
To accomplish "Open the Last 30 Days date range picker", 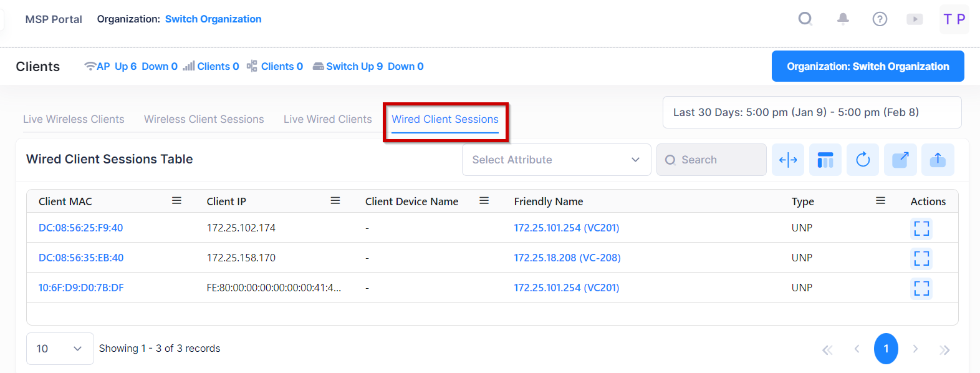I will [x=812, y=112].
